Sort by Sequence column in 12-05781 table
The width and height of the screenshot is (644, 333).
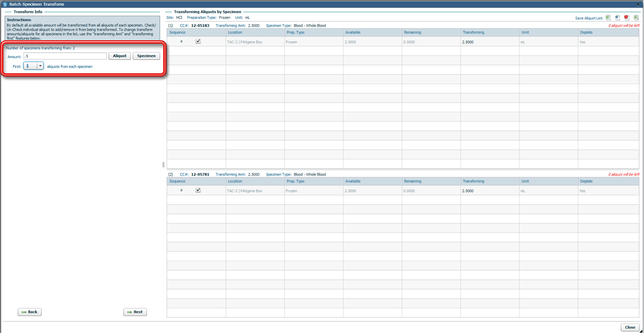(196, 181)
